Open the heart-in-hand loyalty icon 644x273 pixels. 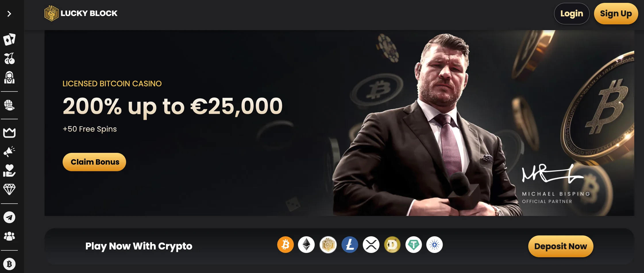tap(9, 171)
